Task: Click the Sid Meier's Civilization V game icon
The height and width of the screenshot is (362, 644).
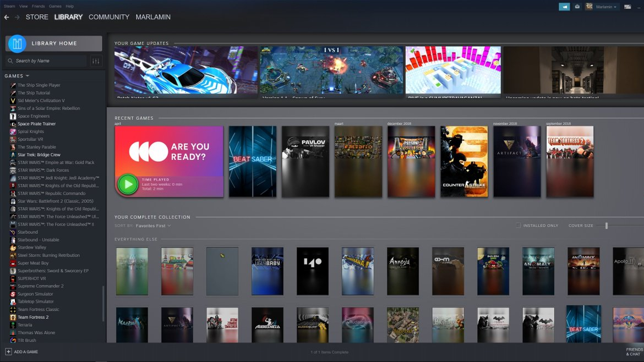Action: [13, 101]
